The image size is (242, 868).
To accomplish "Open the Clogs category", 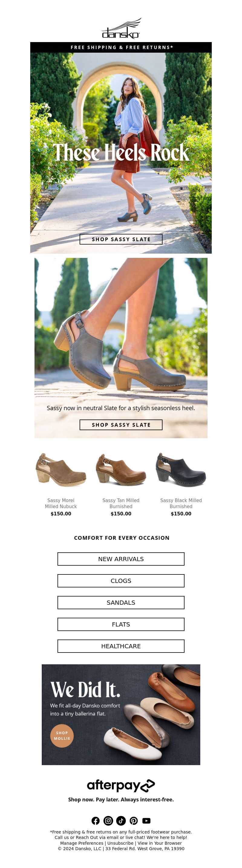I will 121,580.
